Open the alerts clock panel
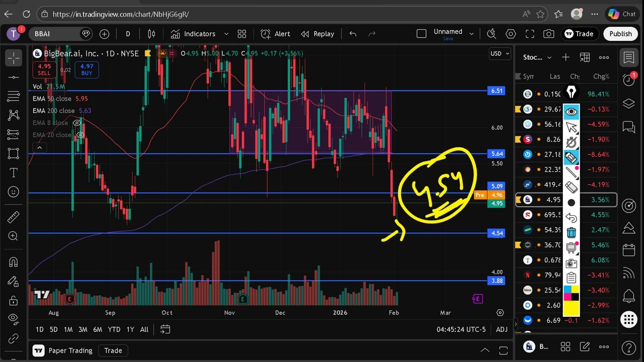The height and width of the screenshot is (362, 644). pos(629,80)
